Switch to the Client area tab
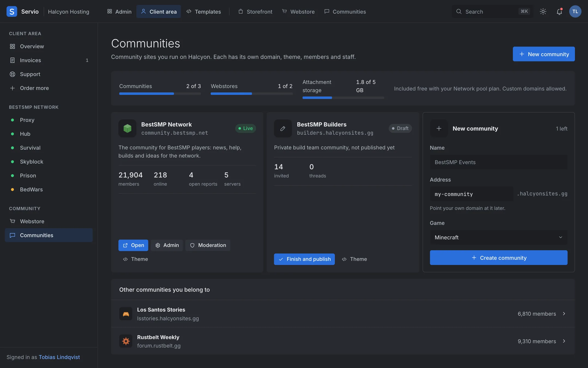 pos(159,11)
